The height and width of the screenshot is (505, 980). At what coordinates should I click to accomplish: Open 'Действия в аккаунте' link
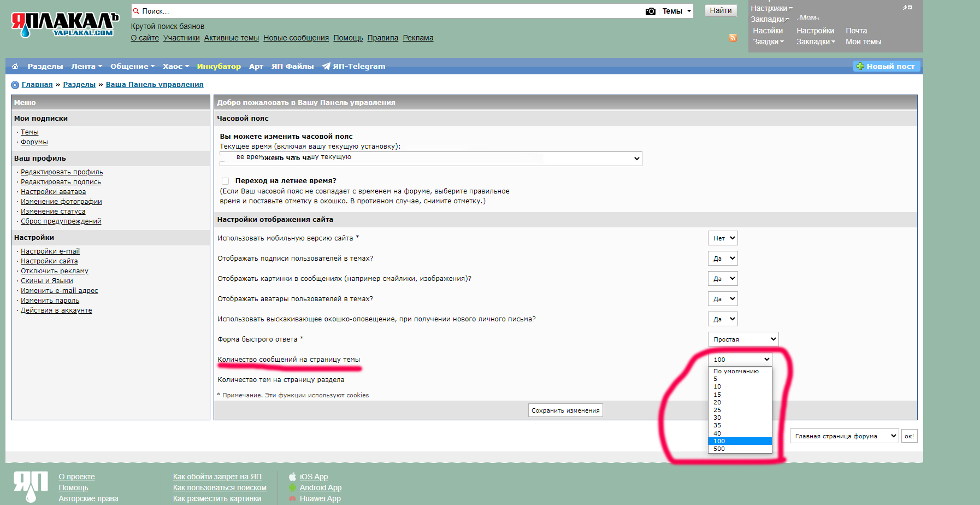point(56,310)
